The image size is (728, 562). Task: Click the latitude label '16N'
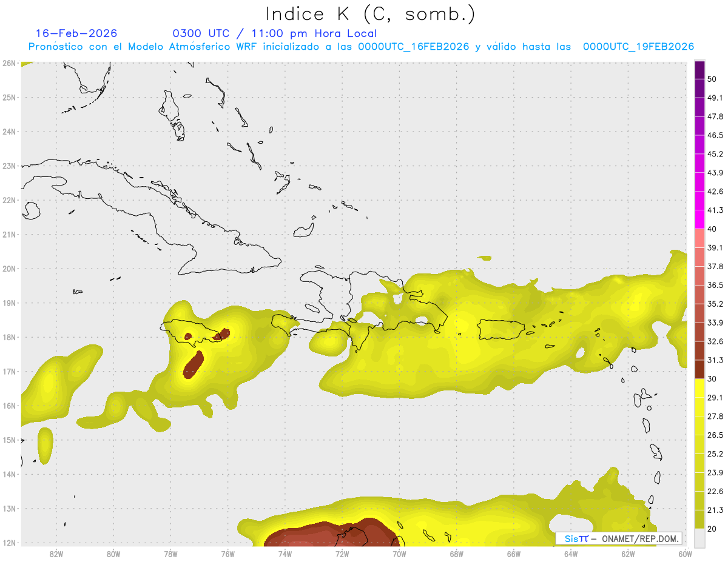8,406
